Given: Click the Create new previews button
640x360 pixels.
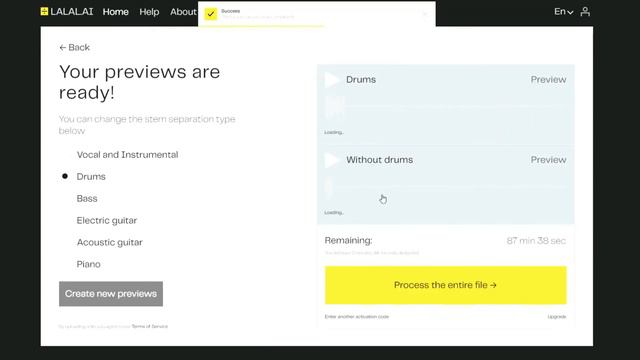Looking at the screenshot, I should pos(111,294).
